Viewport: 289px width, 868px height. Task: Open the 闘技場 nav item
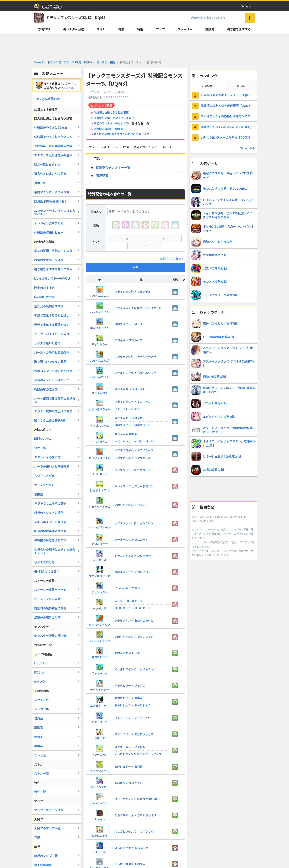tap(210, 29)
